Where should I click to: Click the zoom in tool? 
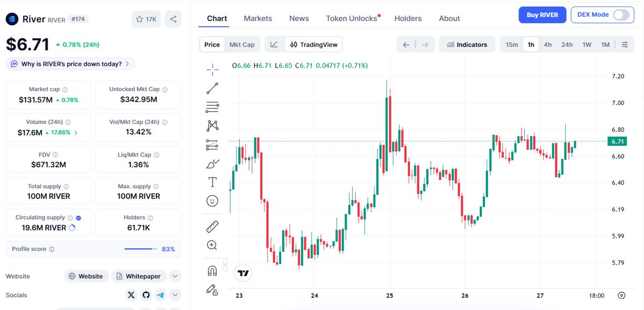point(213,246)
